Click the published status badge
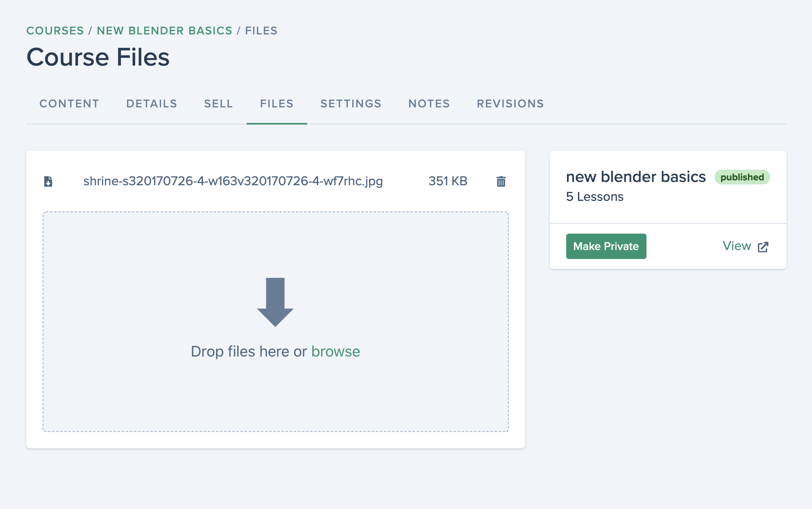This screenshot has width=812, height=509. pos(742,177)
